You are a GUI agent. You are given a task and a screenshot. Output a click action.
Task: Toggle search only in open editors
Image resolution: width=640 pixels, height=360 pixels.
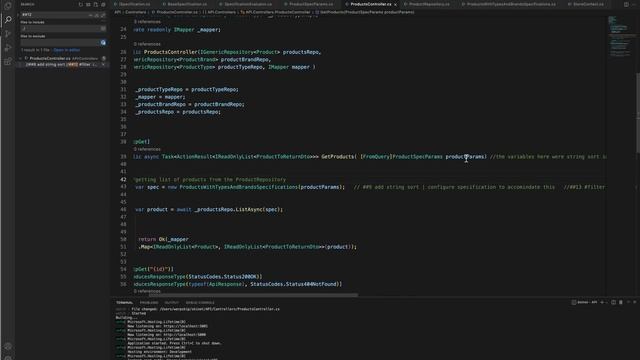[103, 29]
